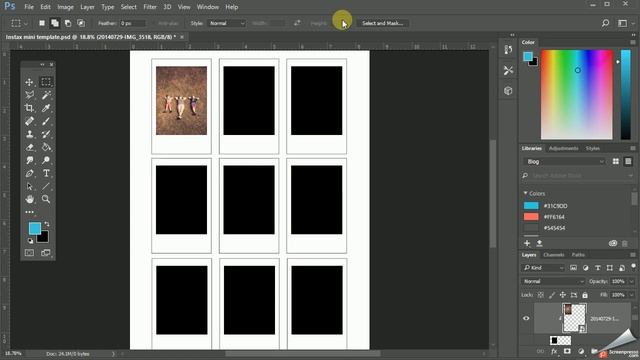The height and width of the screenshot is (360, 640).
Task: Open the Opacity slider dropdown arrow
Action: [x=632, y=281]
